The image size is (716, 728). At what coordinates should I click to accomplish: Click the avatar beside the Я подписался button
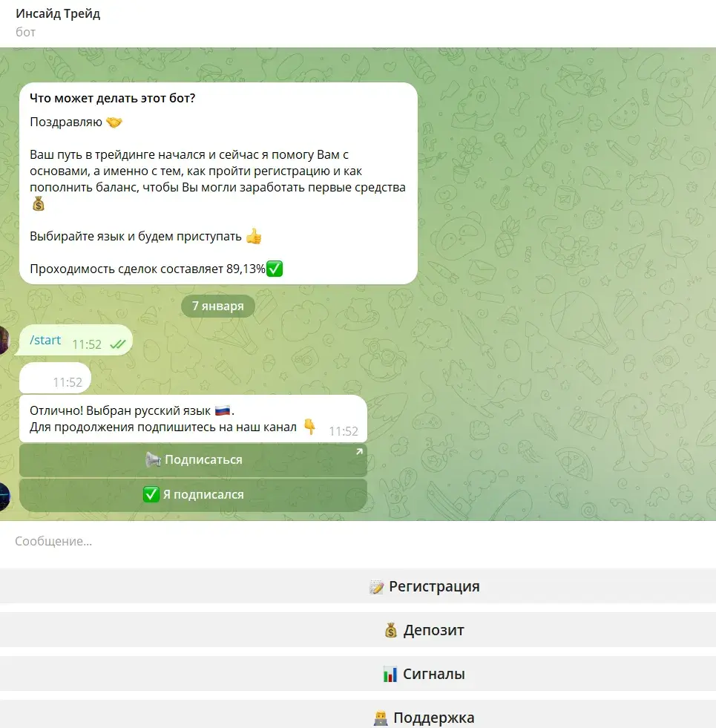click(x=4, y=496)
